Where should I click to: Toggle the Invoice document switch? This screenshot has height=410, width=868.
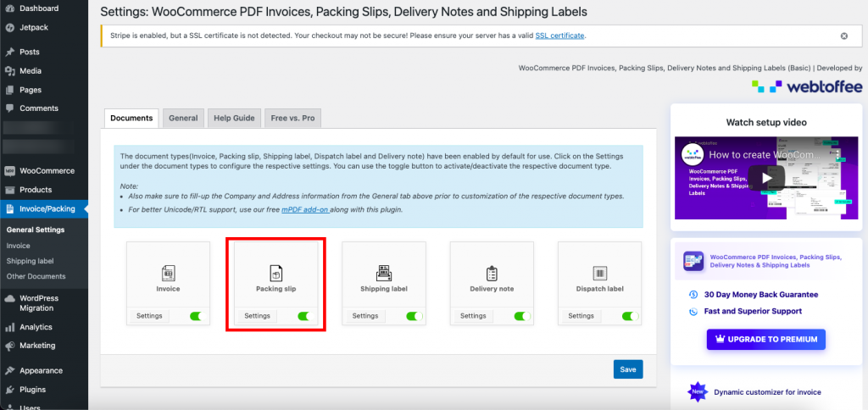tap(198, 317)
